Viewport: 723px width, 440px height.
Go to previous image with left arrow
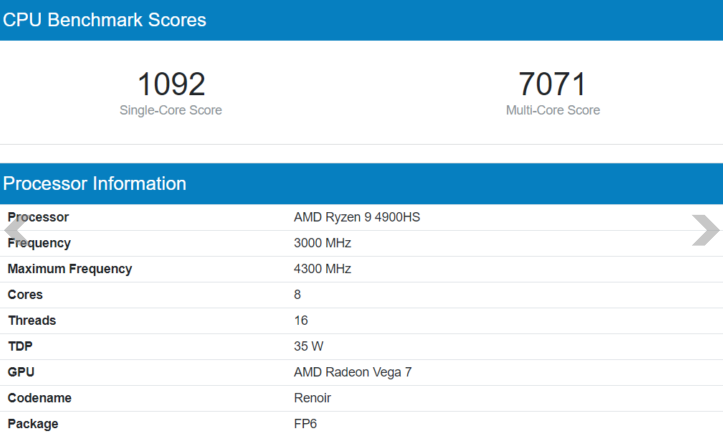(16, 230)
